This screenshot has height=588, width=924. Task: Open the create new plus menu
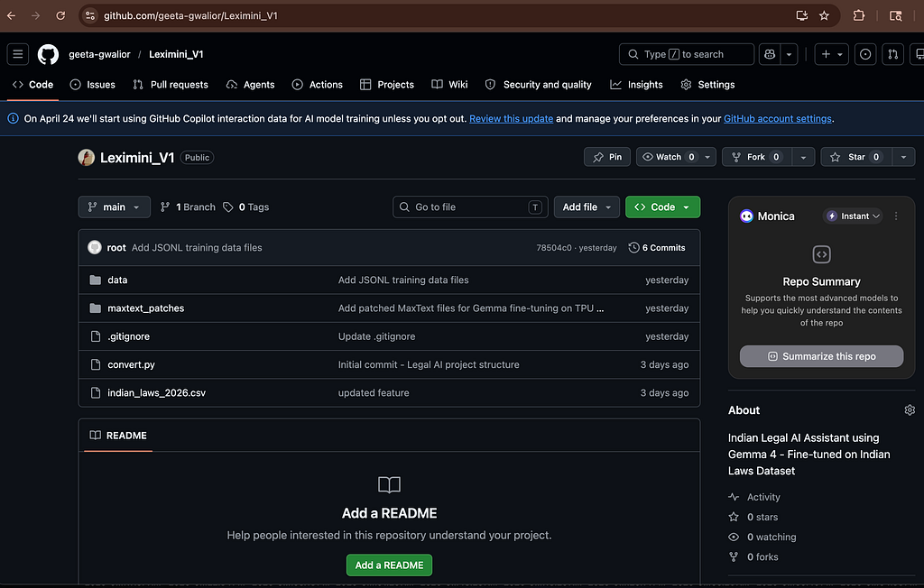[831, 54]
